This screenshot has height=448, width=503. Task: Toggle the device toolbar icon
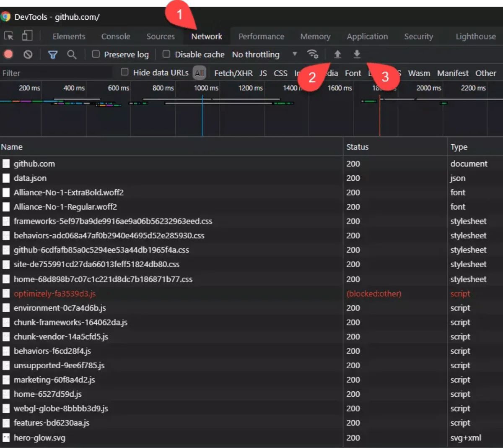(27, 36)
